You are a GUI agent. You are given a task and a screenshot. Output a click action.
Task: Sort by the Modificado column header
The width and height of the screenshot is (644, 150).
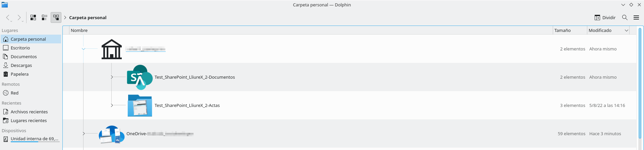pyautogui.click(x=600, y=30)
